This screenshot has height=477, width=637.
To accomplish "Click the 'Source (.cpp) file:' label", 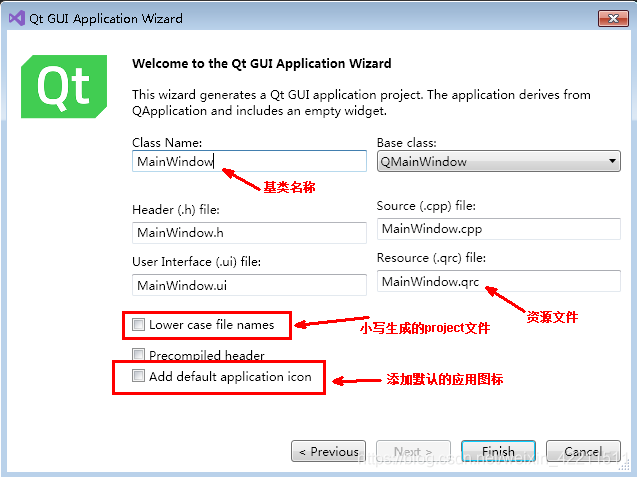I will pos(426,206).
